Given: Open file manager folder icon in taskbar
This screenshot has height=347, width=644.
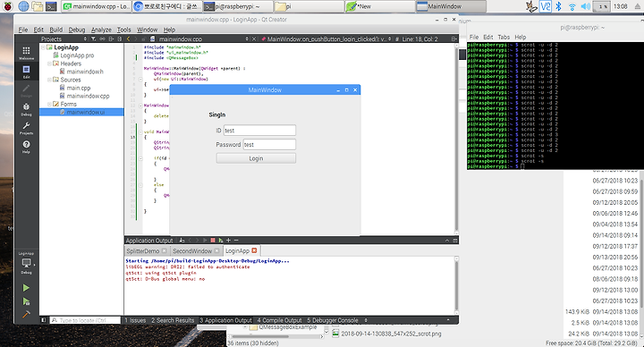Looking at the screenshot, I should point(38,6).
